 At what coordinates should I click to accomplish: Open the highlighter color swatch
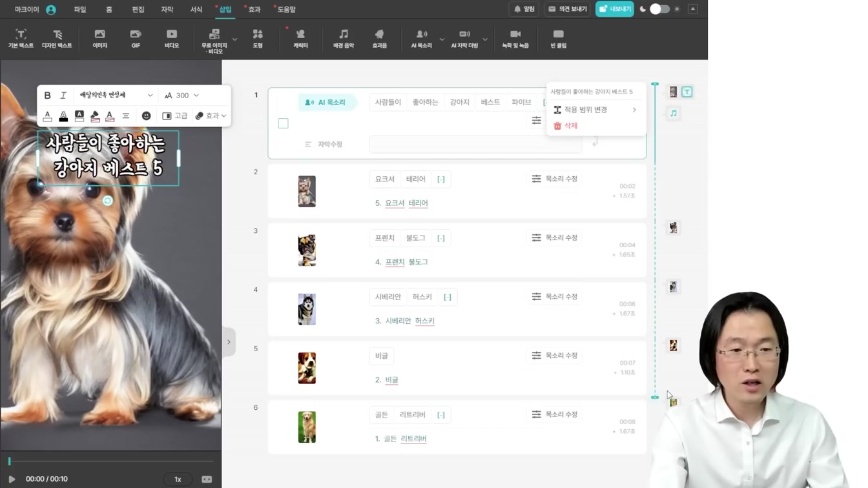coord(95,116)
